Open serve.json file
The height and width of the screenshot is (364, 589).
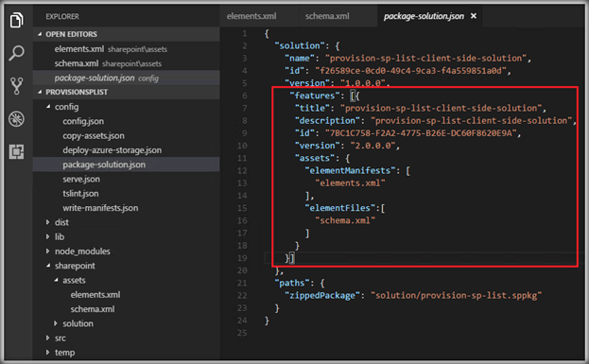81,180
